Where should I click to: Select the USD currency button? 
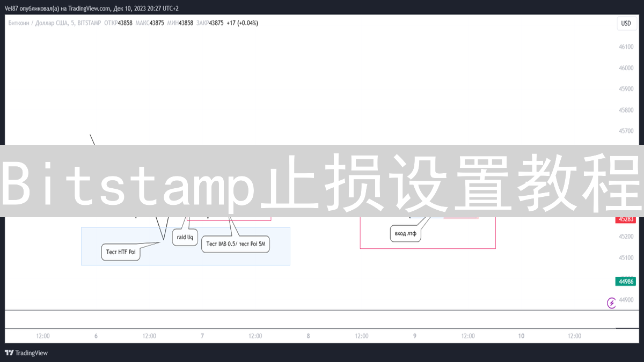626,24
